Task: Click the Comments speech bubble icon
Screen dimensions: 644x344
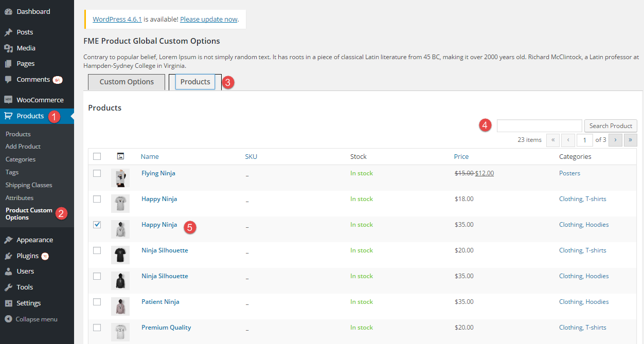Action: pos(8,80)
